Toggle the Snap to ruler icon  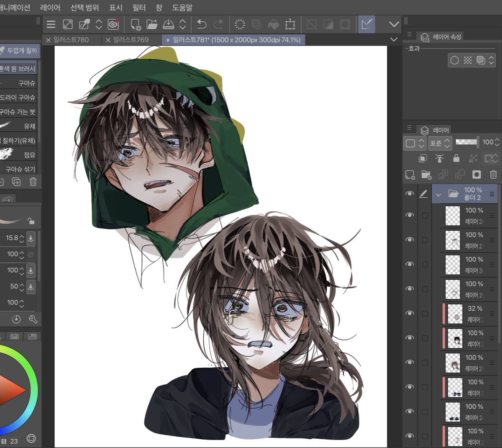[366, 24]
